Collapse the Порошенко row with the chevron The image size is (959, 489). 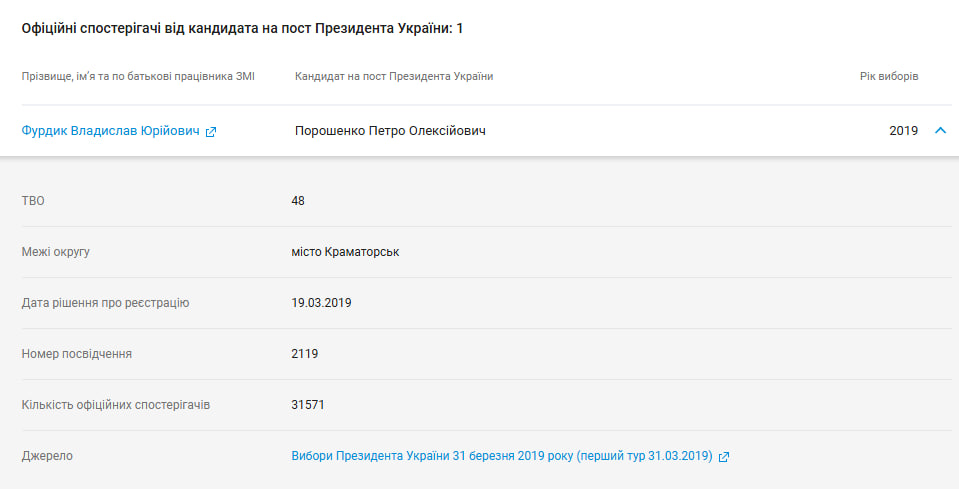pyautogui.click(x=940, y=130)
